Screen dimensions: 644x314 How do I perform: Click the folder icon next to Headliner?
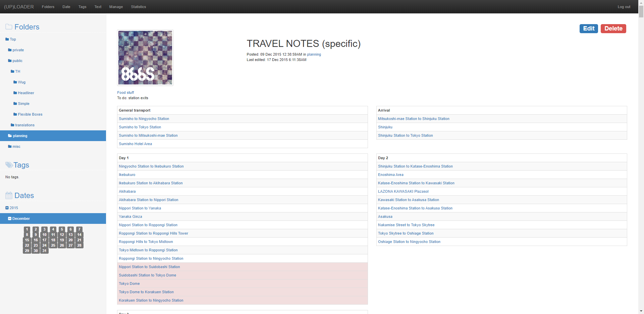click(x=15, y=93)
